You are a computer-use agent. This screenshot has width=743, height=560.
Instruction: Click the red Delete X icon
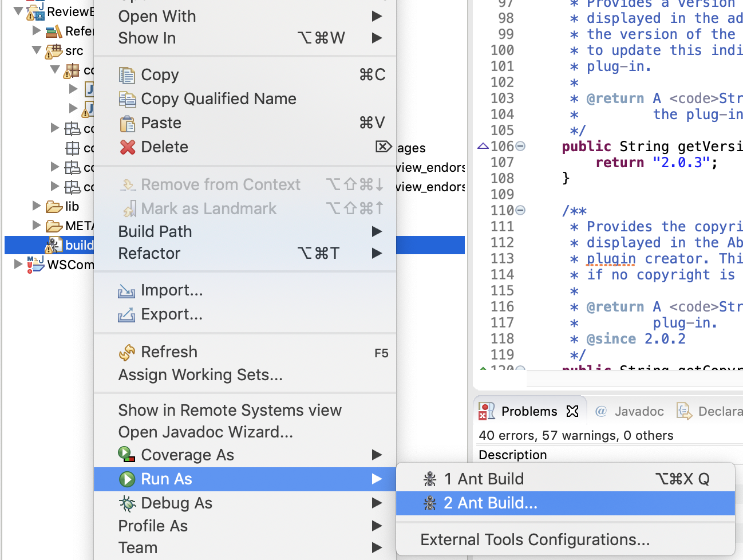point(128,147)
